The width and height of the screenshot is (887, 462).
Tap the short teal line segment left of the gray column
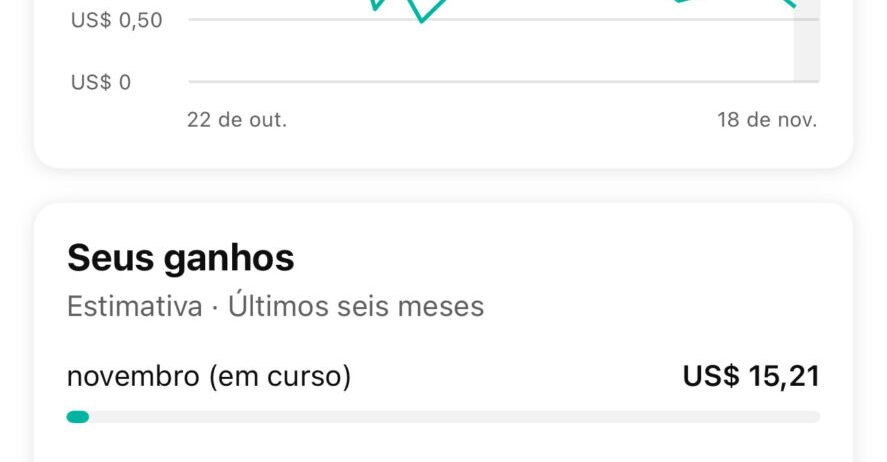pyautogui.click(x=683, y=1)
